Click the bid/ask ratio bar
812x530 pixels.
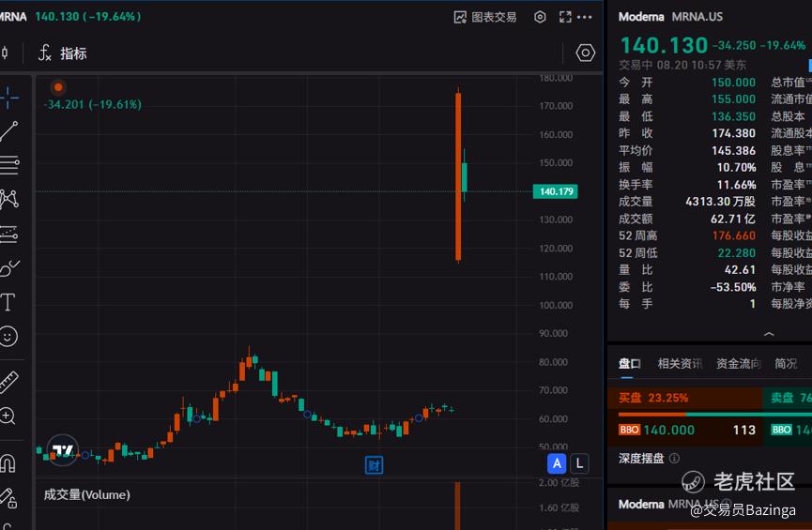714,414
